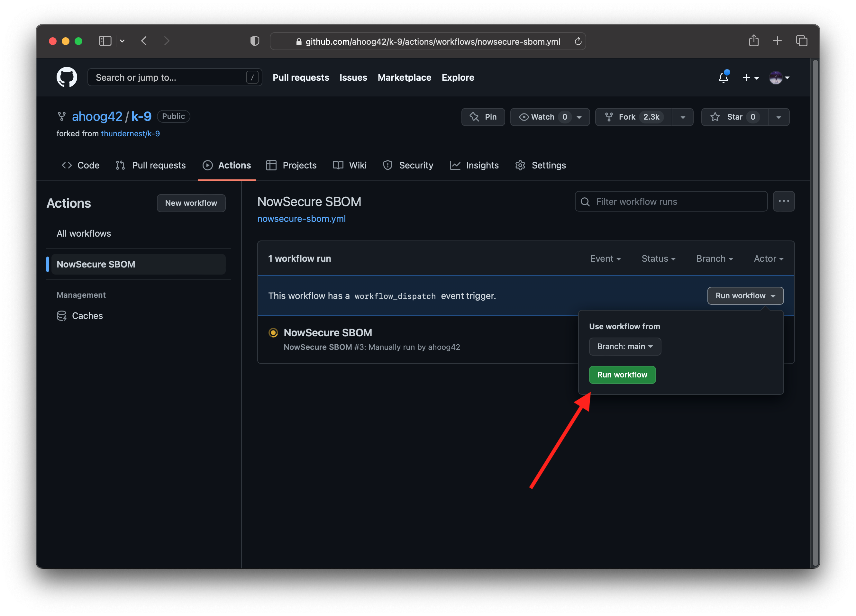This screenshot has height=616, width=856.
Task: Focus the Filter workflow runs field
Action: click(x=671, y=202)
